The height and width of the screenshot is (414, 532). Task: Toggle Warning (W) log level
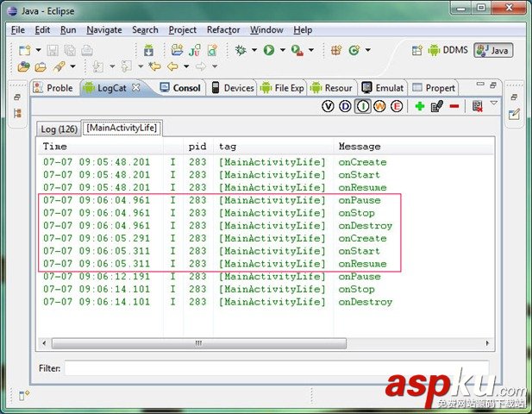tap(379, 107)
